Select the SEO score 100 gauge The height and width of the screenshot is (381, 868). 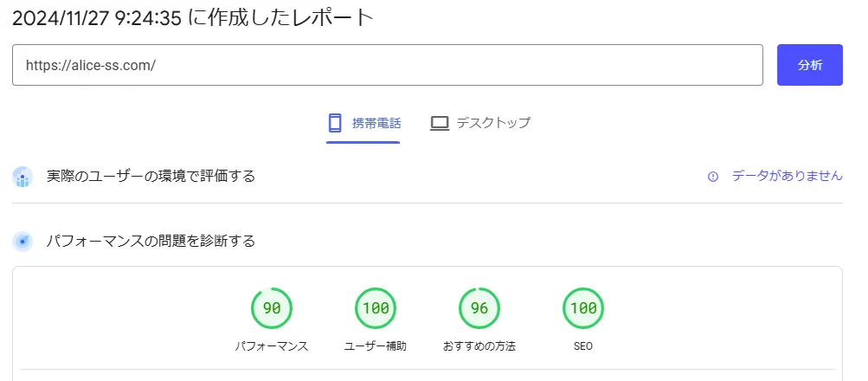pos(583,308)
